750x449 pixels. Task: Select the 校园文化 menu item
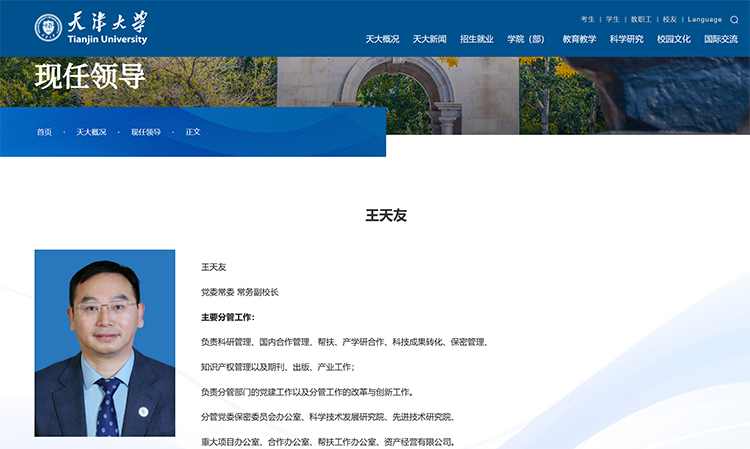[673, 39]
